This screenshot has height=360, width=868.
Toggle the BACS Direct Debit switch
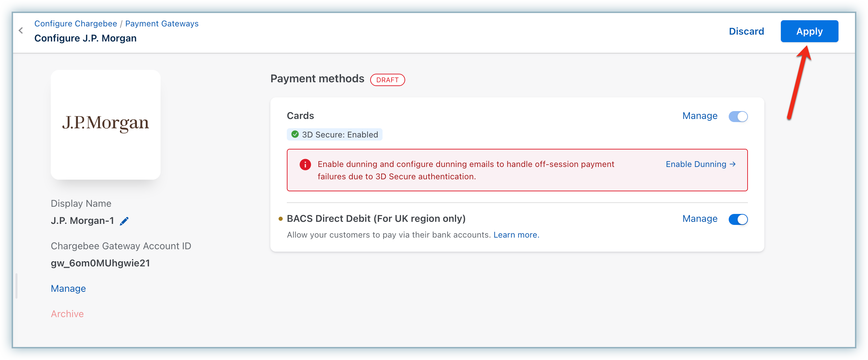tap(738, 219)
